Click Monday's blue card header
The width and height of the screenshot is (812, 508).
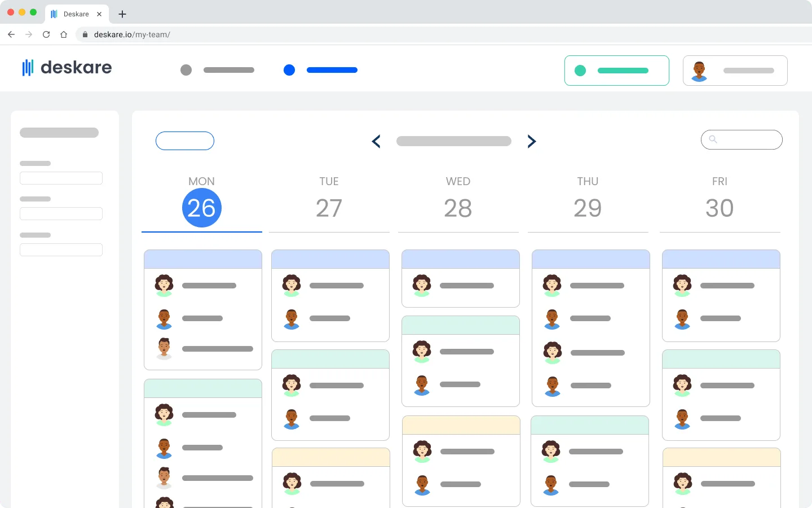click(203, 259)
